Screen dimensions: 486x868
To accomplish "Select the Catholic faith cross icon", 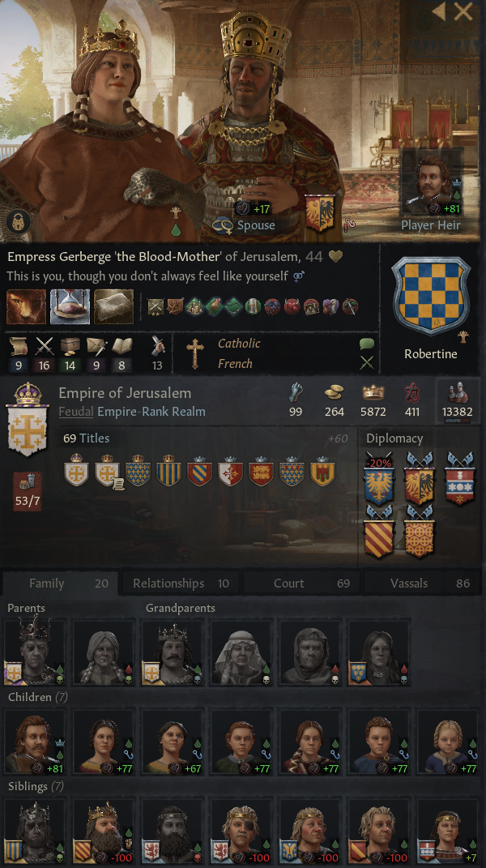I will (194, 353).
